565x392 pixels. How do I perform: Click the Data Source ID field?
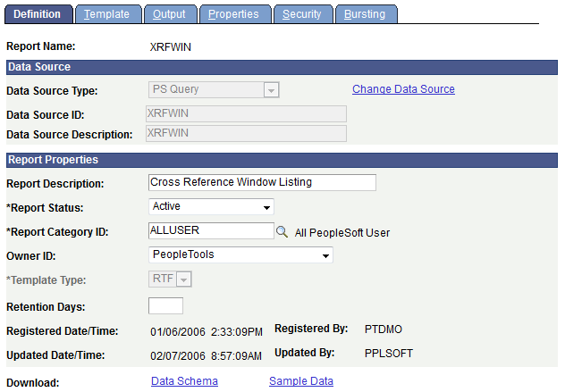point(245,113)
